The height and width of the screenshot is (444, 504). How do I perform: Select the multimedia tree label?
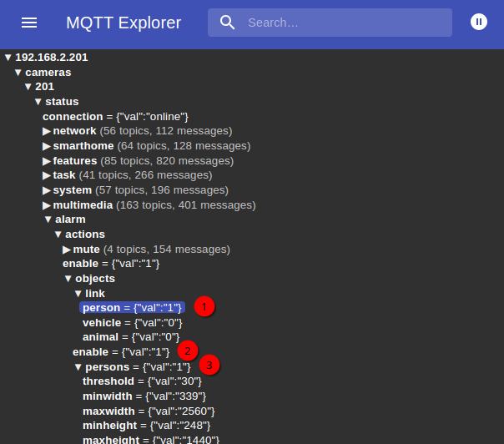83,205
